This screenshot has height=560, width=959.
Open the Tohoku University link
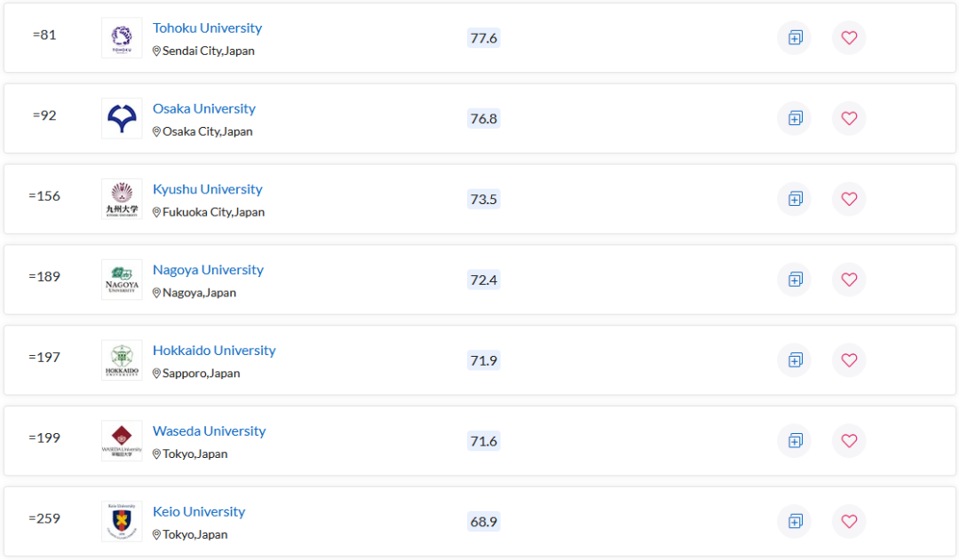click(x=207, y=28)
